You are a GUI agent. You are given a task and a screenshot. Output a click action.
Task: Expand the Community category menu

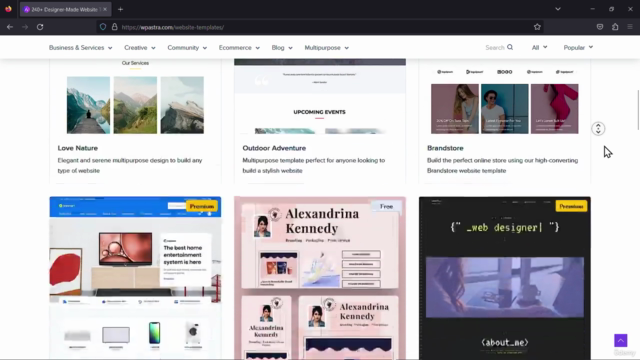(x=187, y=48)
